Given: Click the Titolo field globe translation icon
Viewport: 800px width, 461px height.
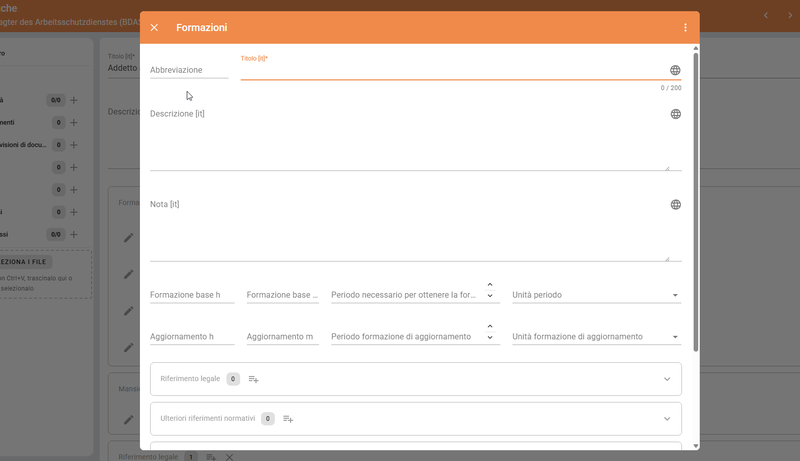Looking at the screenshot, I should (675, 70).
